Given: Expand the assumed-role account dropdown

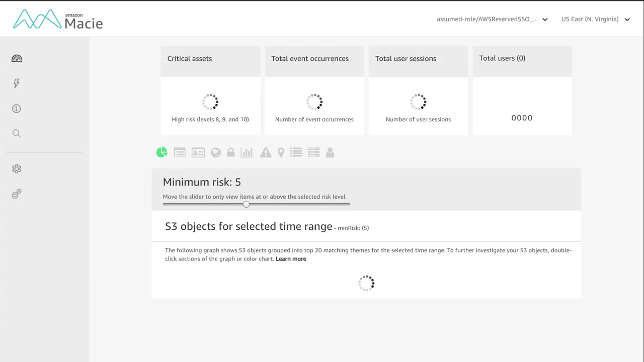Looking at the screenshot, I should coord(492,20).
